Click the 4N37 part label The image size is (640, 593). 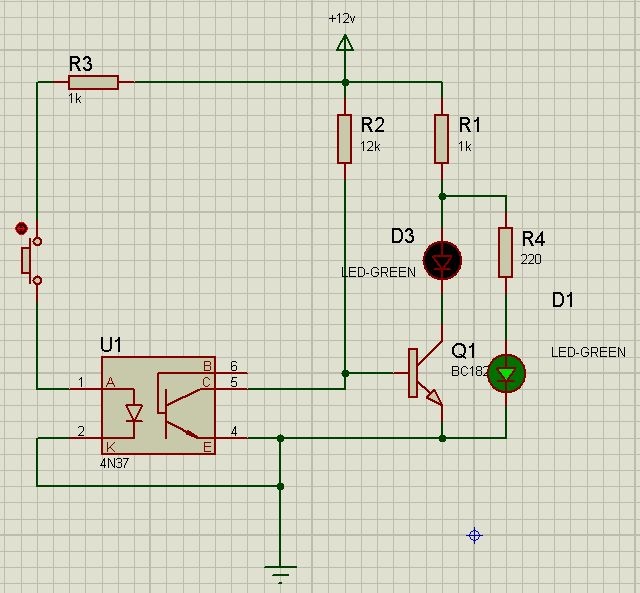point(115,464)
